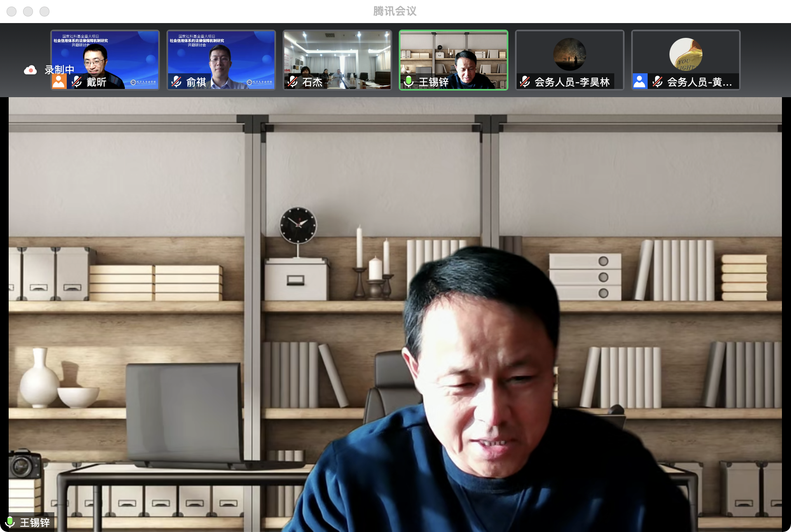Click the blue co-host icon on 会务人员-黄 tile
Screen dimensions: 791x532
pos(639,82)
